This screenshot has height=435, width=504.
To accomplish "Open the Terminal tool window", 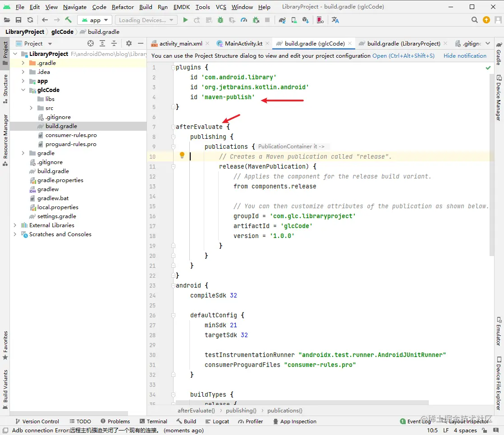I will pyautogui.click(x=153, y=421).
